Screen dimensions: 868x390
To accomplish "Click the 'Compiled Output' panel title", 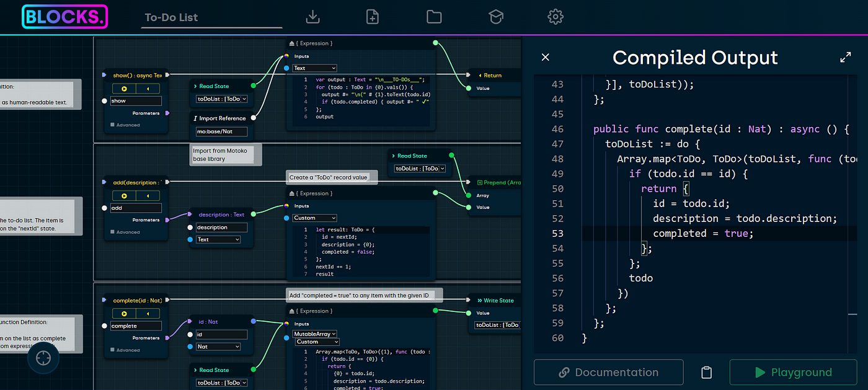I will (x=695, y=58).
